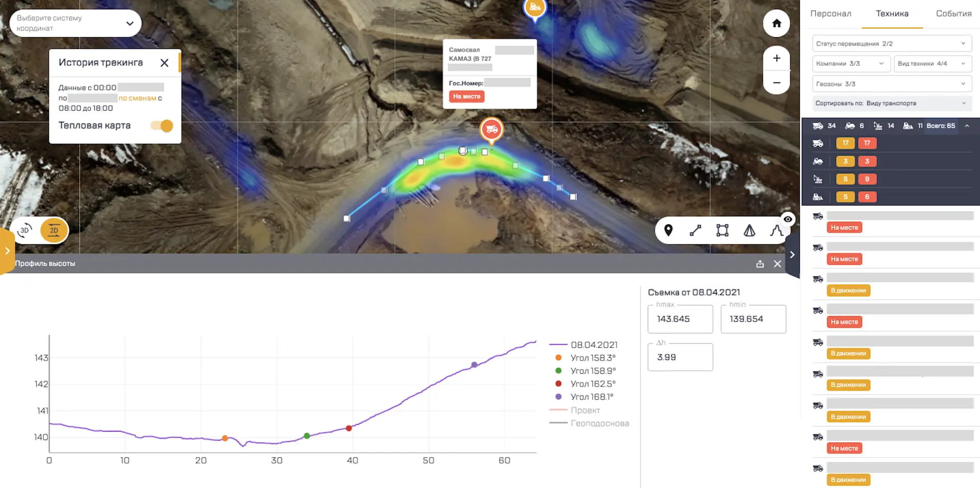This screenshot has width=980, height=488.
Task: Open the Вид техники filter dropdown
Action: pos(932,64)
